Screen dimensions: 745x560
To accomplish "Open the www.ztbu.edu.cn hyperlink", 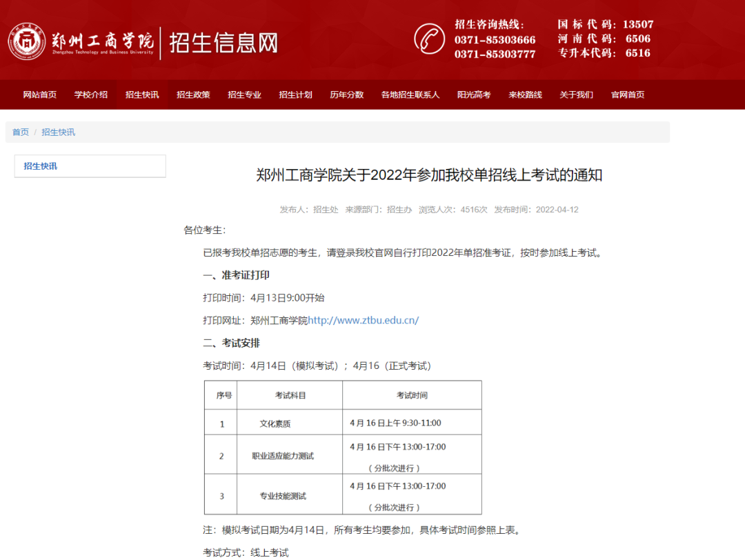I will pyautogui.click(x=363, y=320).
